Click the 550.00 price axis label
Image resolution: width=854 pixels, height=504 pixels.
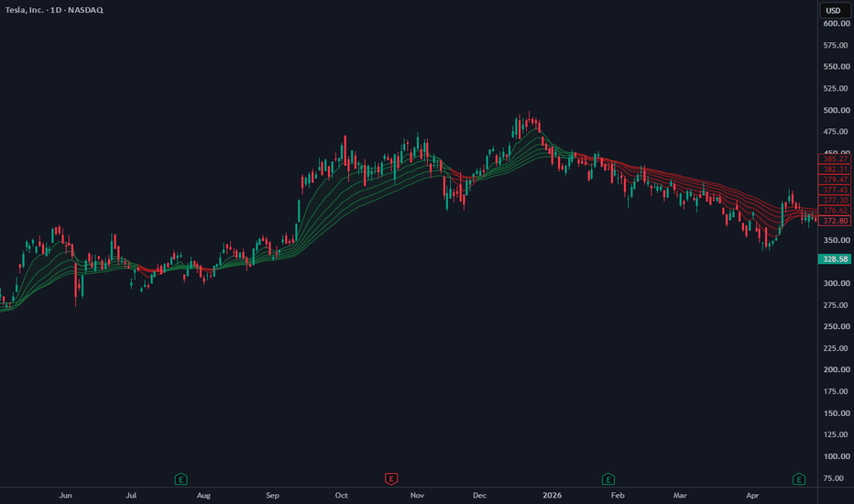coord(836,67)
